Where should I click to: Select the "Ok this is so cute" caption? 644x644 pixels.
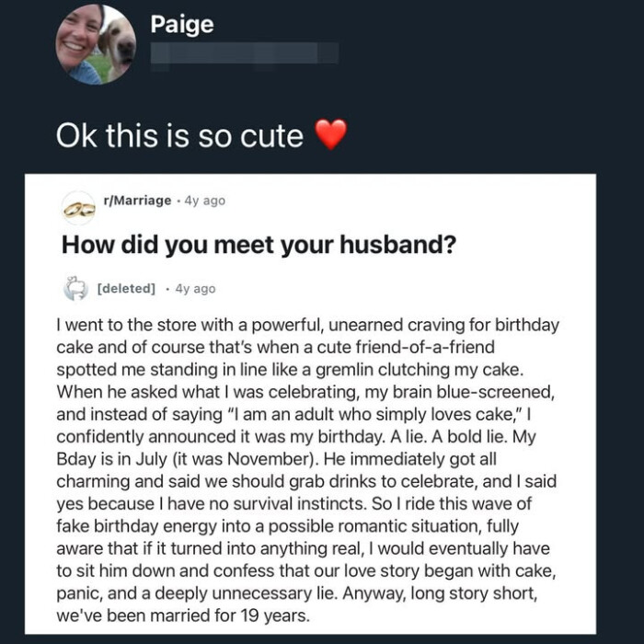tap(179, 136)
